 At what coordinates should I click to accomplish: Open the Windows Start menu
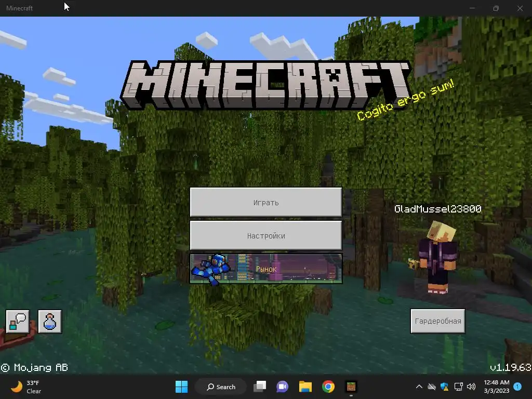tap(181, 387)
